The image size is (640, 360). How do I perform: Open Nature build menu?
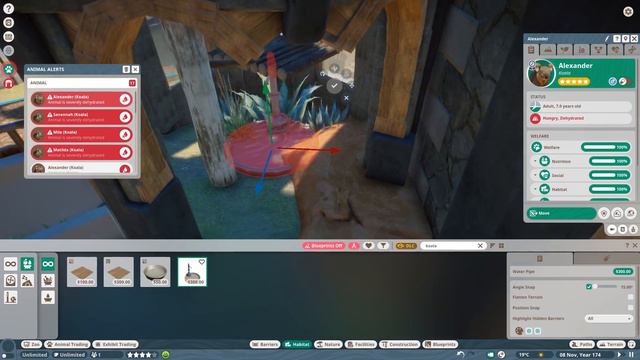click(328, 344)
